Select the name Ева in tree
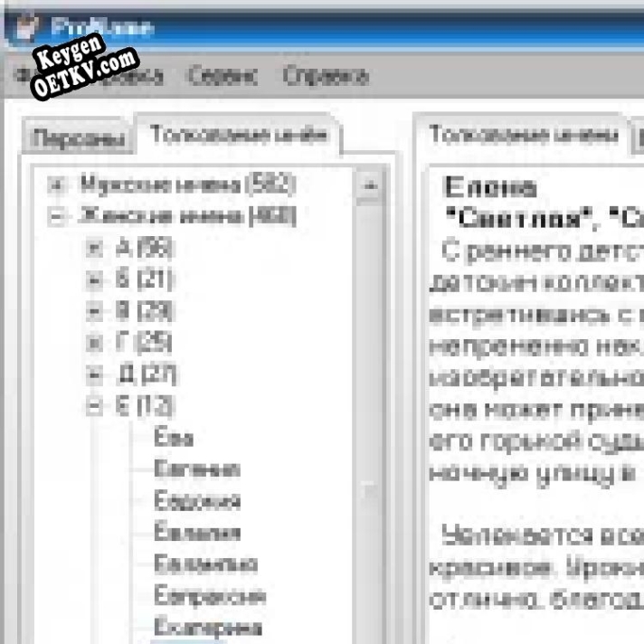Screen dimensions: 644x644 (174, 437)
